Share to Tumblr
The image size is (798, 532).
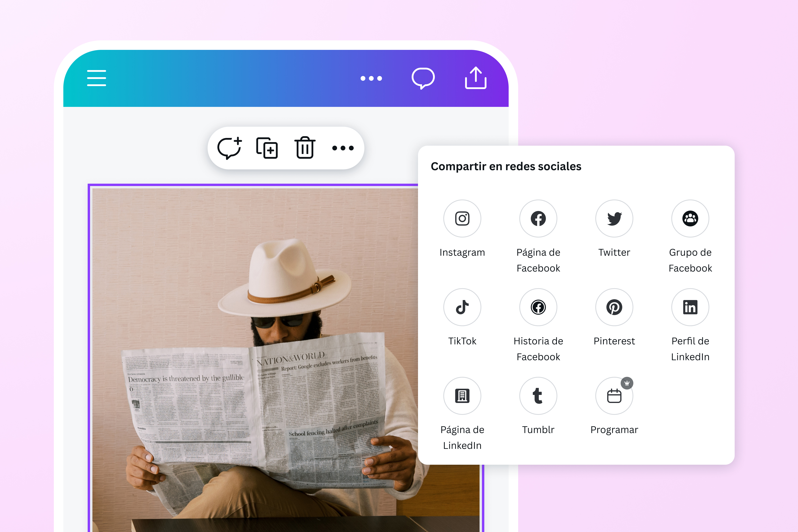point(538,396)
